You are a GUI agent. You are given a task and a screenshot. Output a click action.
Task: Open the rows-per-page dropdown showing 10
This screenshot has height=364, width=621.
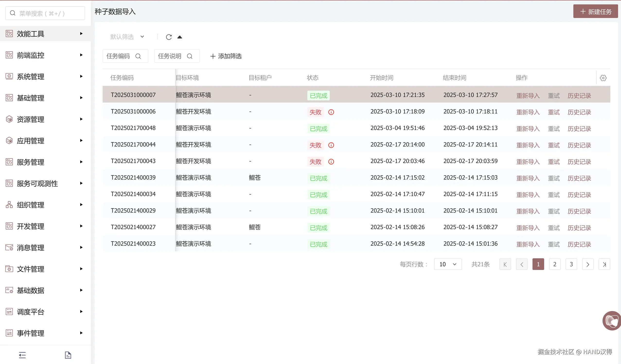[448, 264]
